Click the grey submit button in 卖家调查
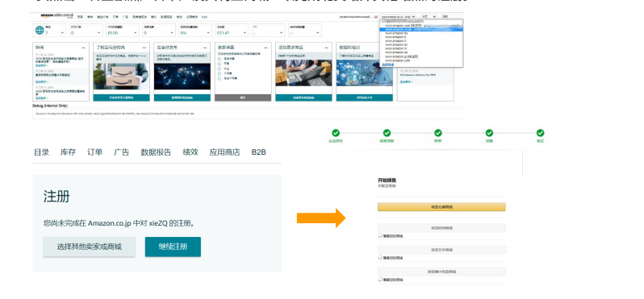This screenshot has width=644, height=299. pyautogui.click(x=243, y=98)
